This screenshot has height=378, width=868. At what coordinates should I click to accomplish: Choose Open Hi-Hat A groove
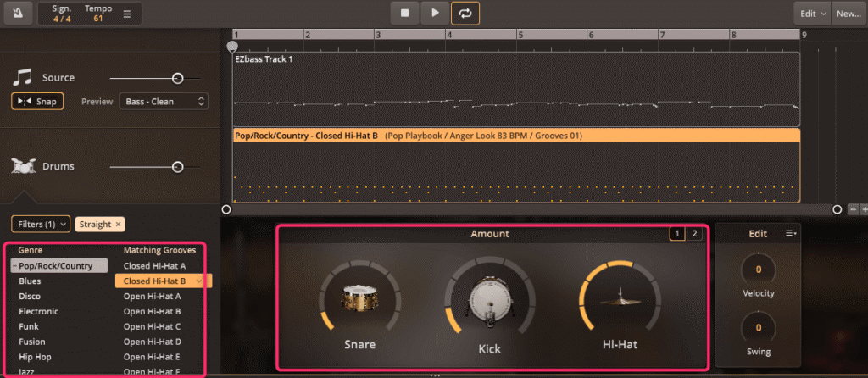pyautogui.click(x=152, y=296)
